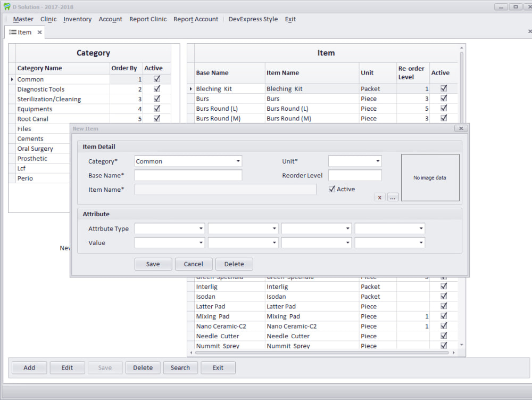
Task: Open the DevExpress Style menu
Action: [x=253, y=19]
